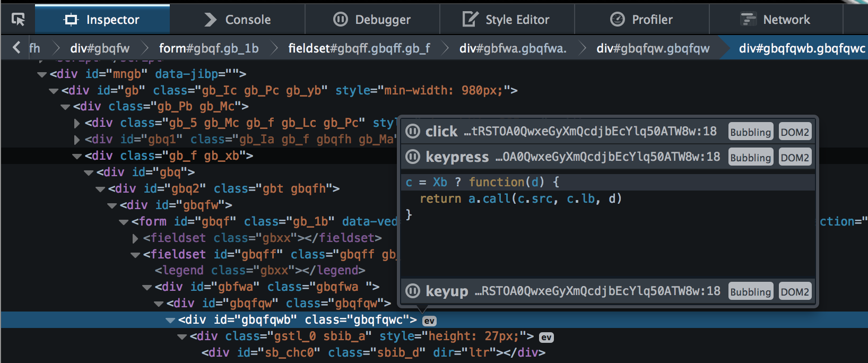The image size is (868, 363).
Task: Go to the Network tab
Action: [x=776, y=20]
